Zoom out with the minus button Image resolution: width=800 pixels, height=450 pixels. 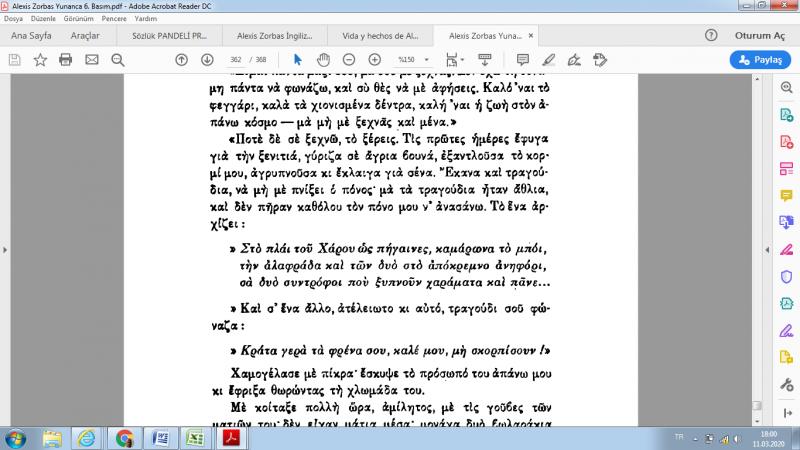pos(348,60)
